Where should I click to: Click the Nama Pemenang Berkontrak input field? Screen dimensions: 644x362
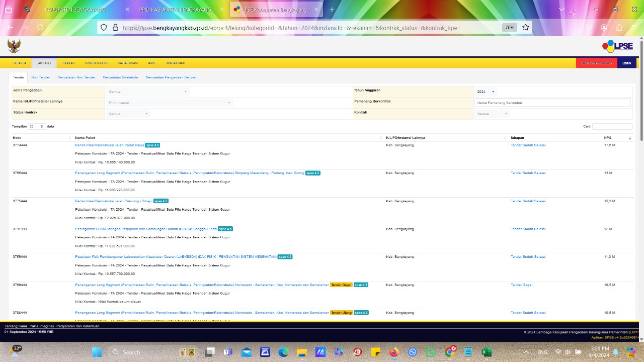click(552, 103)
